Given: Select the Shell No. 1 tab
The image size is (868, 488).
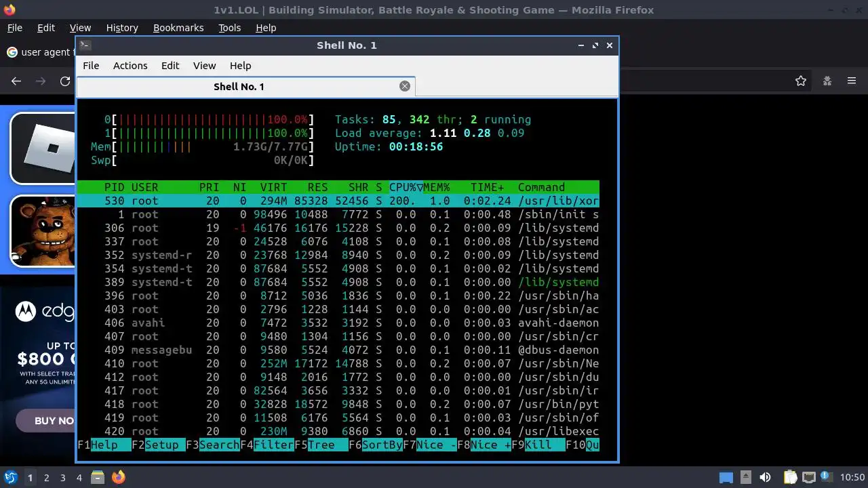Looking at the screenshot, I should click(245, 86).
